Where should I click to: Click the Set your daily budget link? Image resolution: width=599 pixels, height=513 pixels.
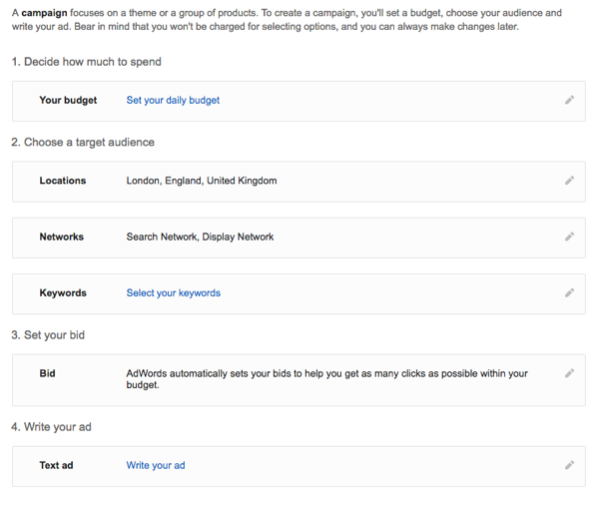tap(173, 100)
